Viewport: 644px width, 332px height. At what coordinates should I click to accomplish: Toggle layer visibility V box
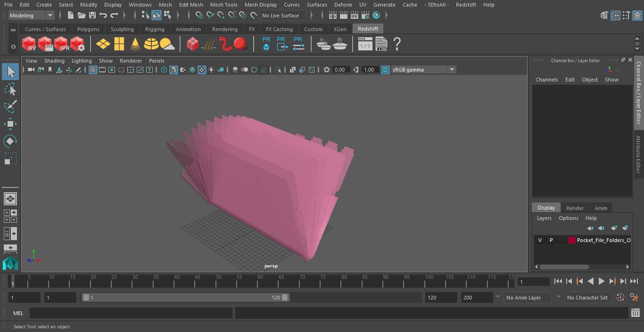click(540, 240)
